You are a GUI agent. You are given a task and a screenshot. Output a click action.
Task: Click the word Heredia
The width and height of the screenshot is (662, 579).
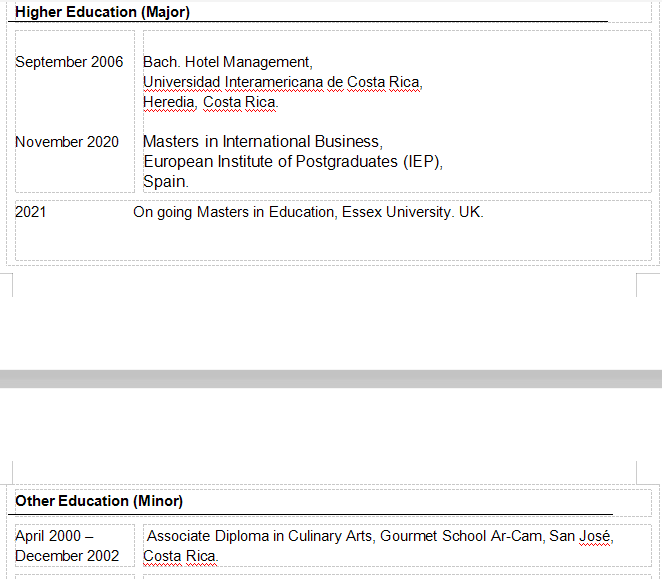(x=169, y=102)
